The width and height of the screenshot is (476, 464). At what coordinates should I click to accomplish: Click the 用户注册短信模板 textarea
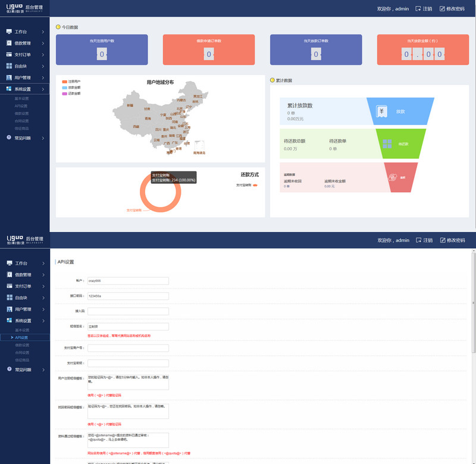pos(128,383)
